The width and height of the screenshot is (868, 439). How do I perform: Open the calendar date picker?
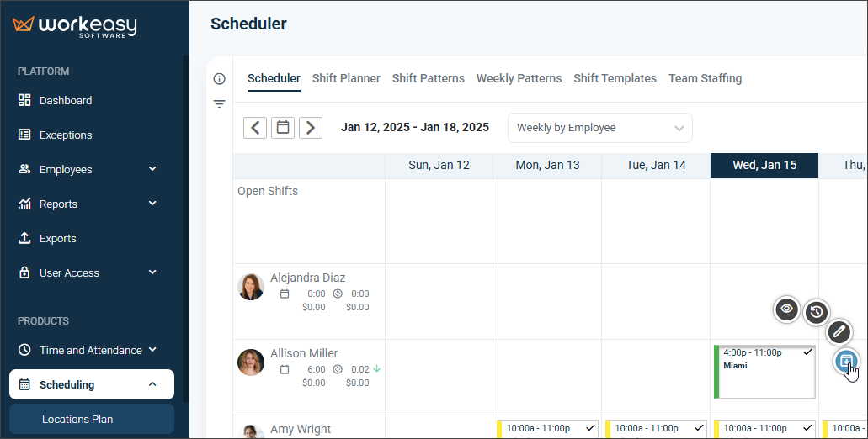coord(283,128)
